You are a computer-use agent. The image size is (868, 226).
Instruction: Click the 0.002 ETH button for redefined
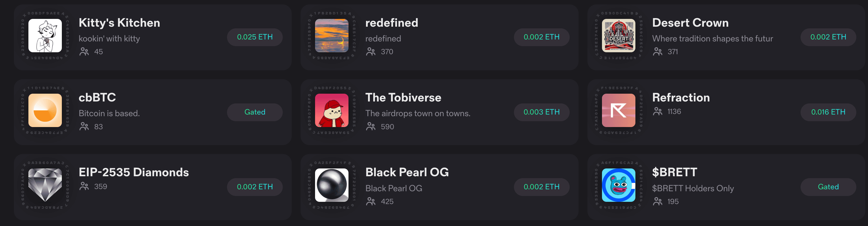click(x=542, y=37)
